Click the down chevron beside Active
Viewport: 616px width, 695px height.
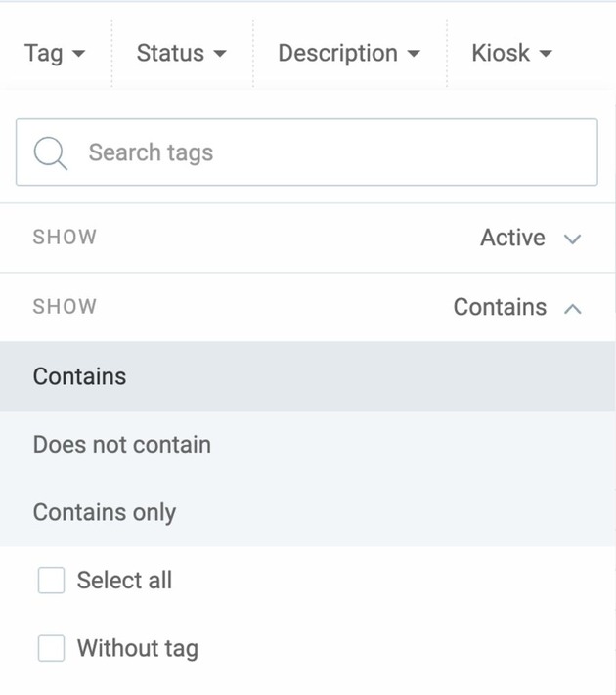[x=573, y=239]
